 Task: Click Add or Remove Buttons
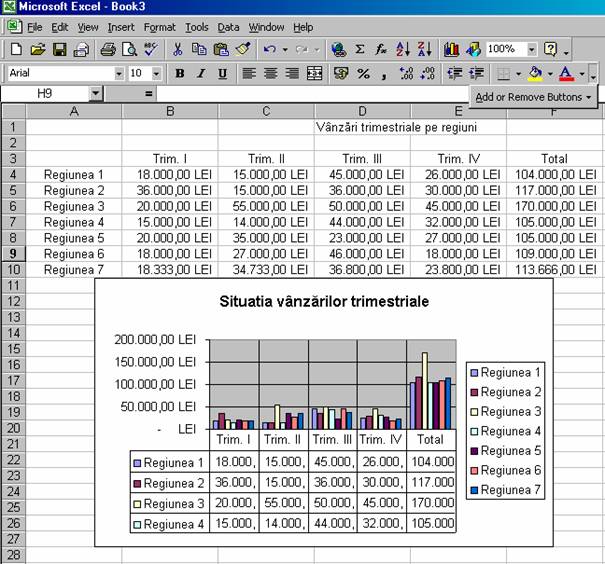[x=535, y=97]
